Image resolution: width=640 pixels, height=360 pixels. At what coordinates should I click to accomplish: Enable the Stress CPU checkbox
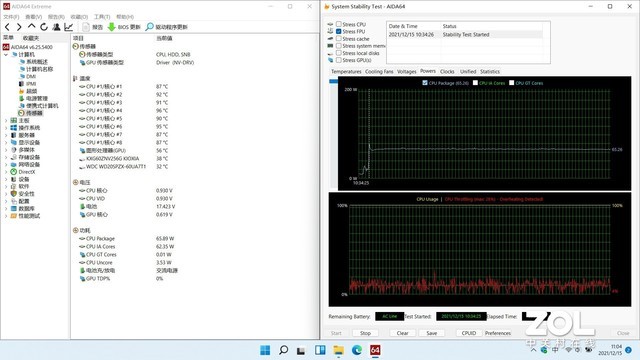pyautogui.click(x=338, y=24)
